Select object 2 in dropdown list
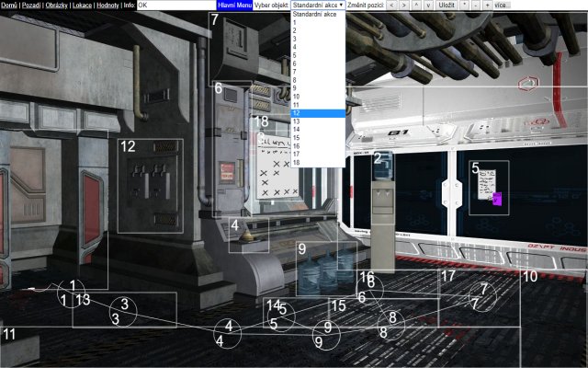 click(318, 30)
